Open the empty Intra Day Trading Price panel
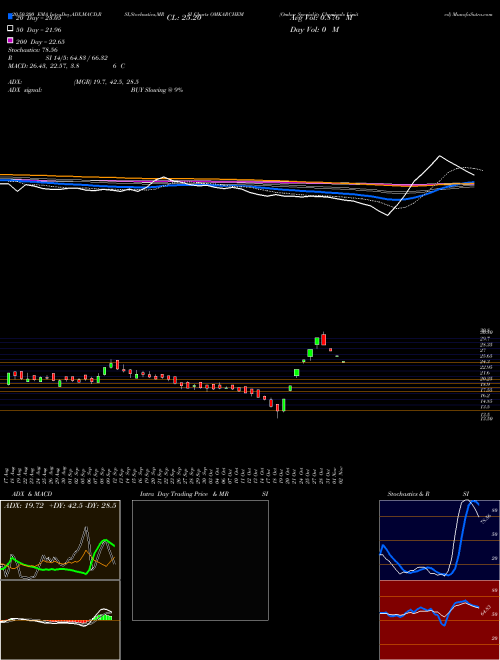 pyautogui.click(x=200, y=560)
